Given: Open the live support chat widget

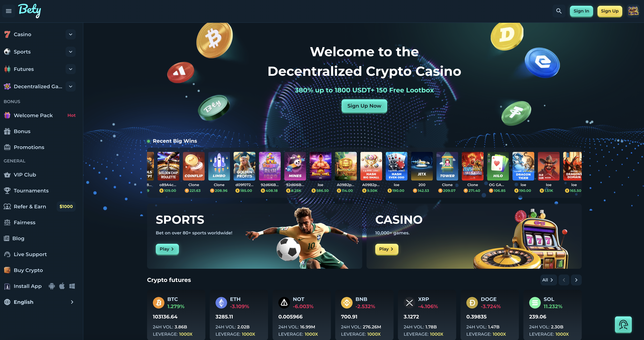Looking at the screenshot, I should pyautogui.click(x=623, y=324).
